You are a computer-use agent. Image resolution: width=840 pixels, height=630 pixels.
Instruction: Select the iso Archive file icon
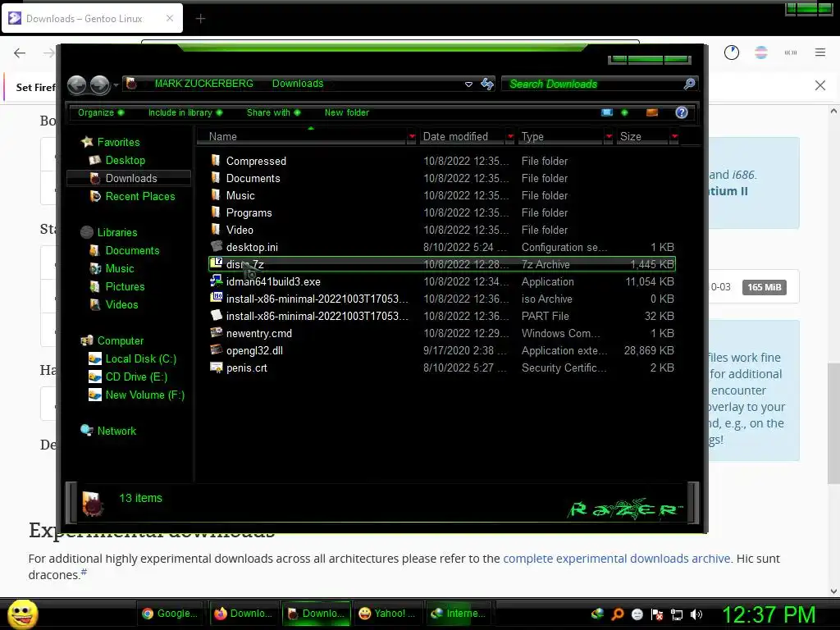(x=216, y=298)
